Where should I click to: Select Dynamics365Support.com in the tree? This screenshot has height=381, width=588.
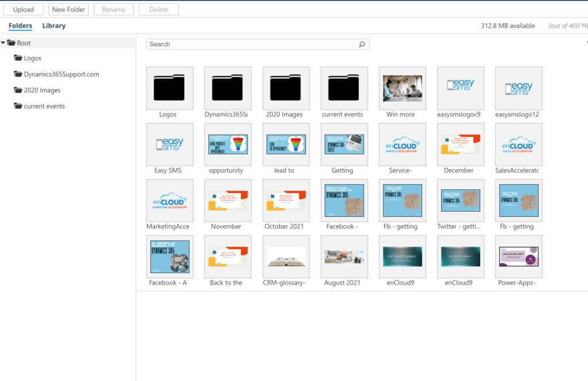61,74
